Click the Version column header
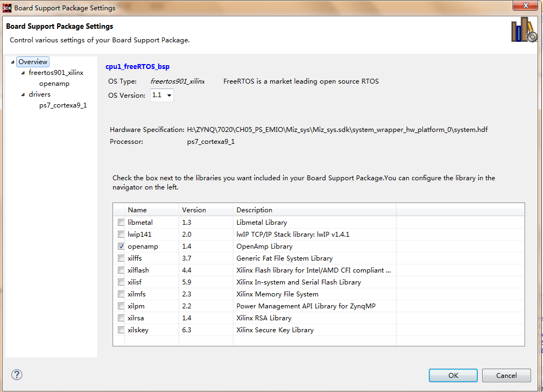Image resolution: width=543 pixels, height=392 pixels. pyautogui.click(x=206, y=210)
